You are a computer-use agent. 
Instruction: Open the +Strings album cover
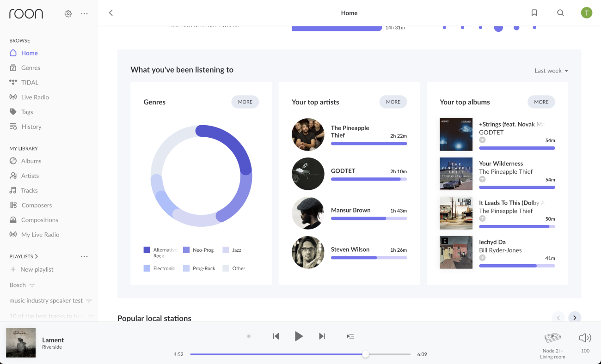[456, 134]
